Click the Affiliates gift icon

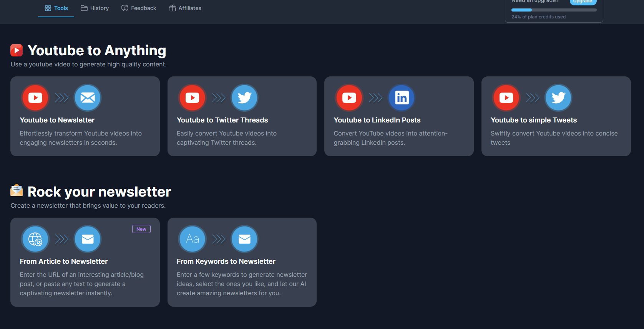[x=173, y=8]
